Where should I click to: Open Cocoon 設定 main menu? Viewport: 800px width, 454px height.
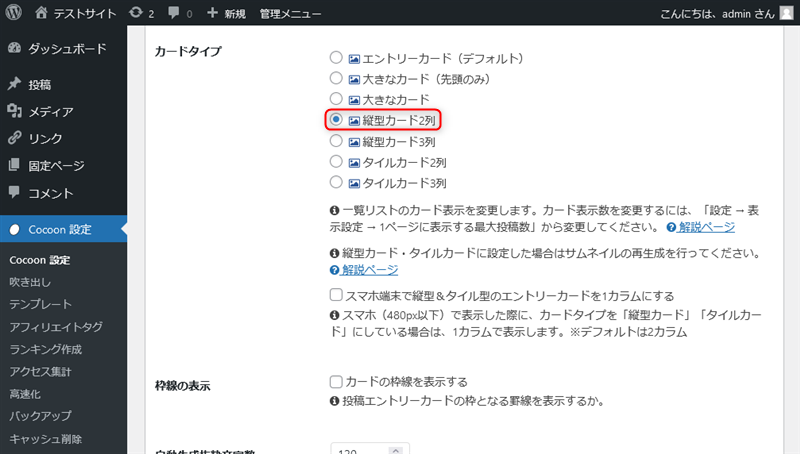point(63,230)
